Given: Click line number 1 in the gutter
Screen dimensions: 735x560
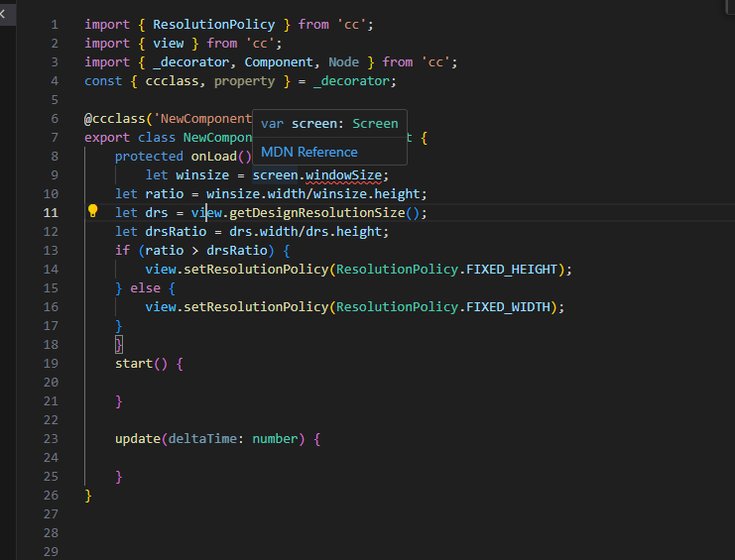Looking at the screenshot, I should pos(55,25).
